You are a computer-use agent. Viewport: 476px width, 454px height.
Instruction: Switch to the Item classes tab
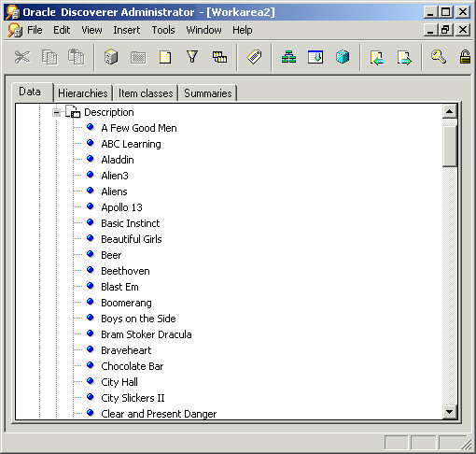point(146,93)
